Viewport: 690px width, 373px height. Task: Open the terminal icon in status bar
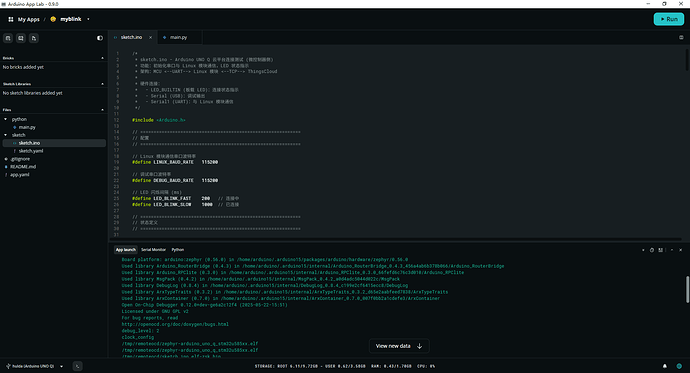pos(77,366)
